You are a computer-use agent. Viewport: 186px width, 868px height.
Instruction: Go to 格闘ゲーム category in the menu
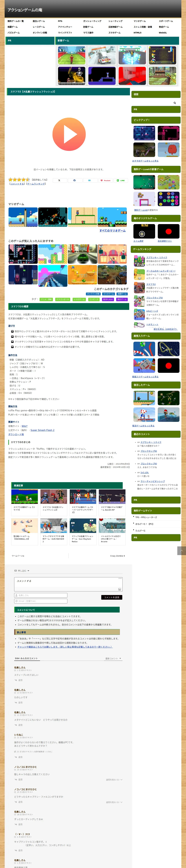click(x=12, y=27)
